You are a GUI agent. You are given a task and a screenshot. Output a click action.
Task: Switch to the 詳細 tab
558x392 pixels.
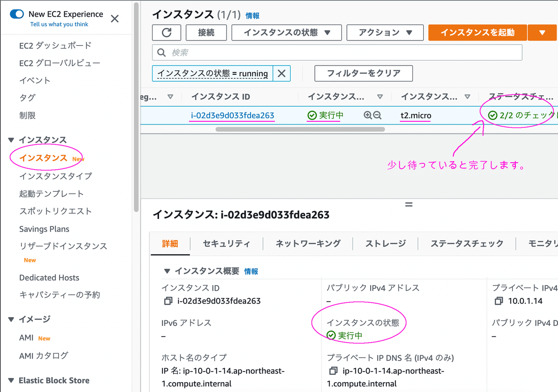[x=170, y=243]
